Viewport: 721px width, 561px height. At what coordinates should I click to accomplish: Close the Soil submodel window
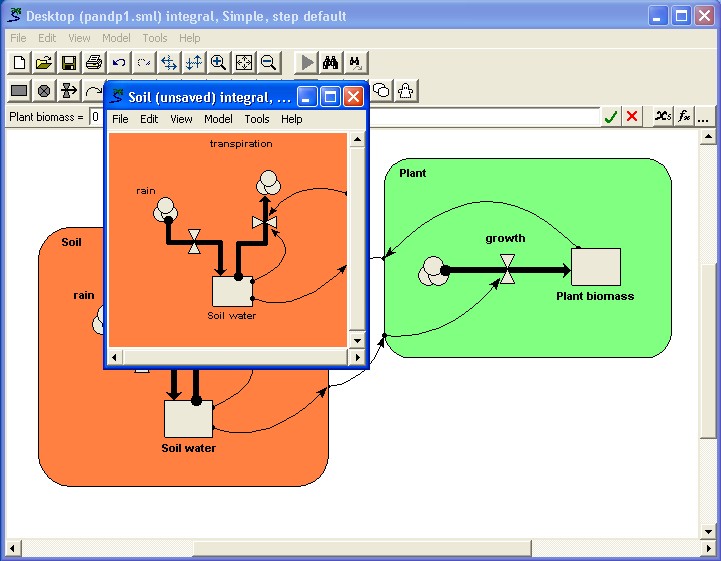point(353,97)
